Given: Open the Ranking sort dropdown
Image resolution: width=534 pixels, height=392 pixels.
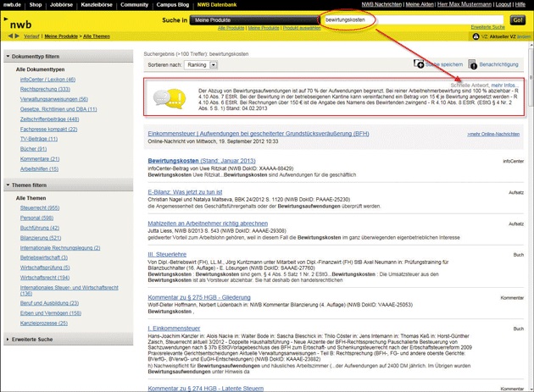Looking at the screenshot, I should [x=210, y=63].
